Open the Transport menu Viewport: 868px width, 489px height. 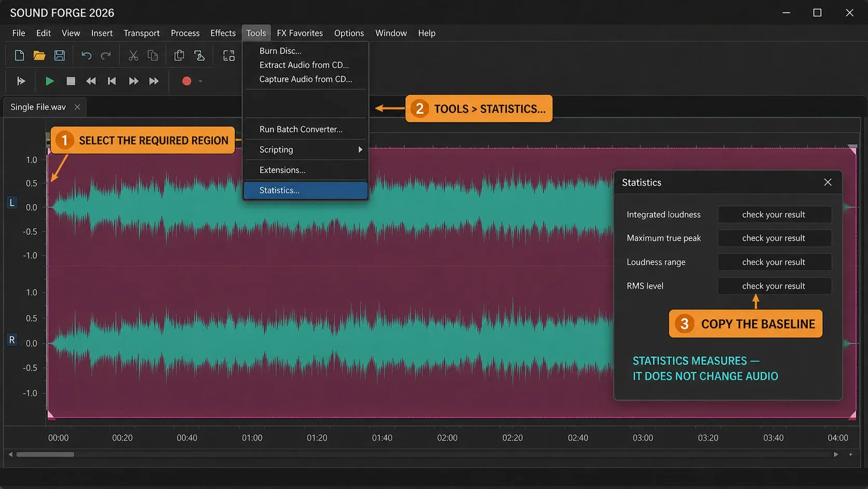[142, 33]
